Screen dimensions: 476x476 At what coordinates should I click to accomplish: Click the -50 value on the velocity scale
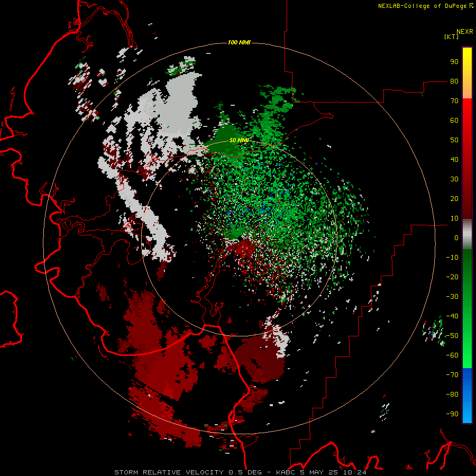[452, 336]
